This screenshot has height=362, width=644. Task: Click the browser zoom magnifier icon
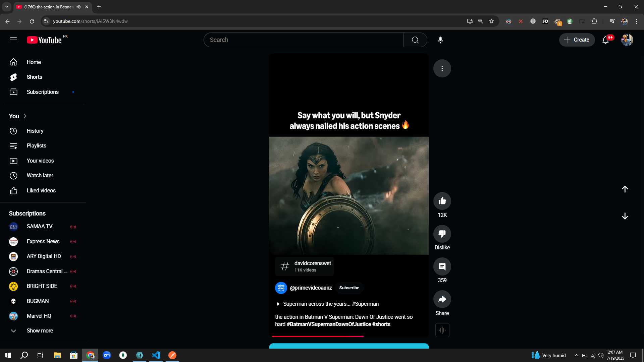tap(481, 21)
